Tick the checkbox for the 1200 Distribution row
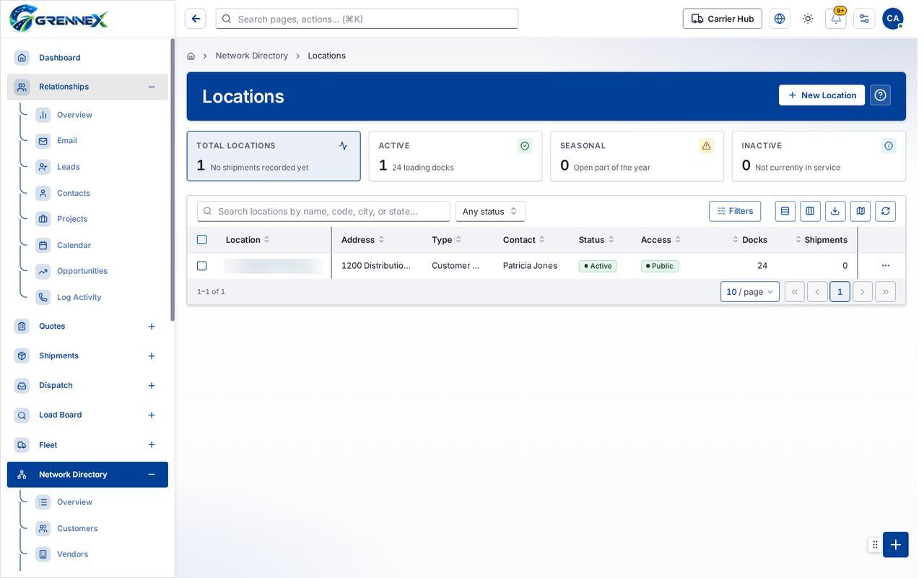The height and width of the screenshot is (578, 924). [202, 266]
